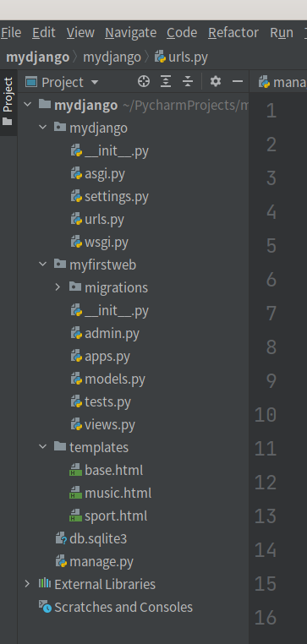Expand External Libraries node
Image resolution: width=307 pixels, height=644 pixels.
[27, 584]
